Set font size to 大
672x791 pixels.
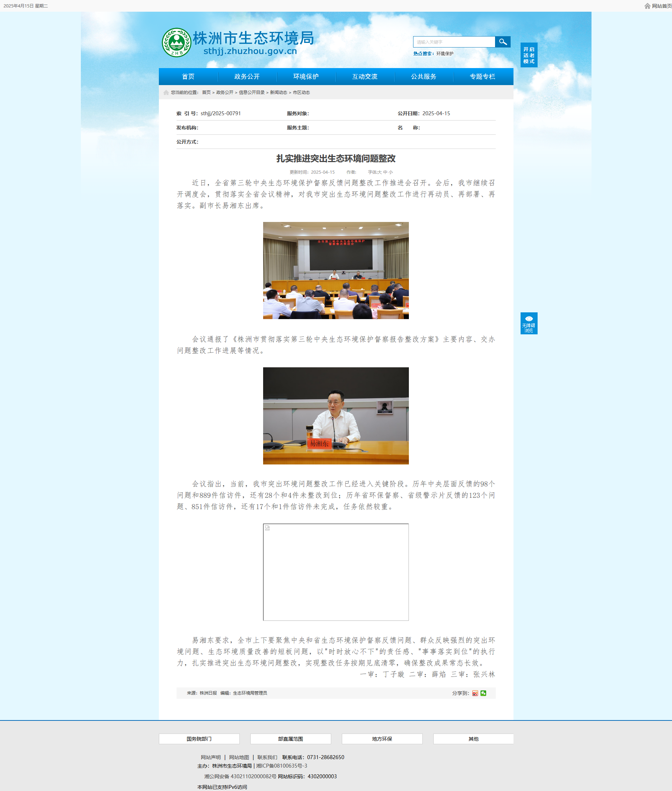point(379,172)
